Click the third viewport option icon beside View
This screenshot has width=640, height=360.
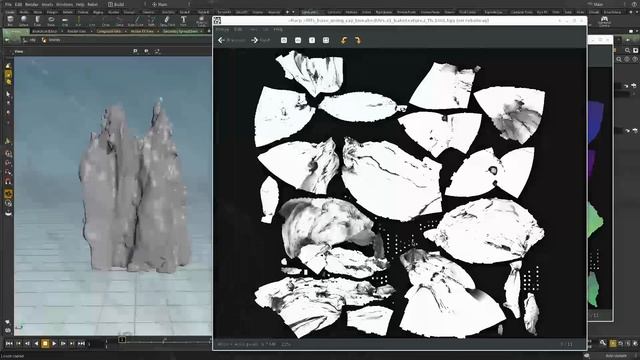[x=158, y=51]
